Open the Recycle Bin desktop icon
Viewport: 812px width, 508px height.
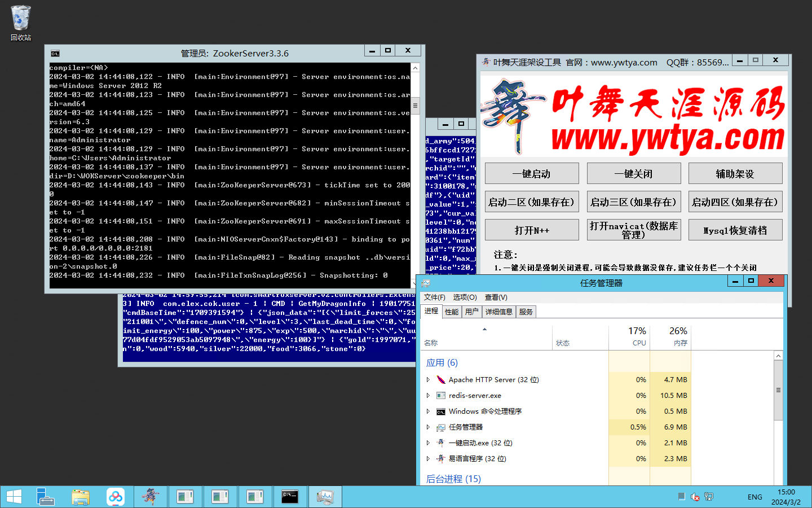point(20,23)
